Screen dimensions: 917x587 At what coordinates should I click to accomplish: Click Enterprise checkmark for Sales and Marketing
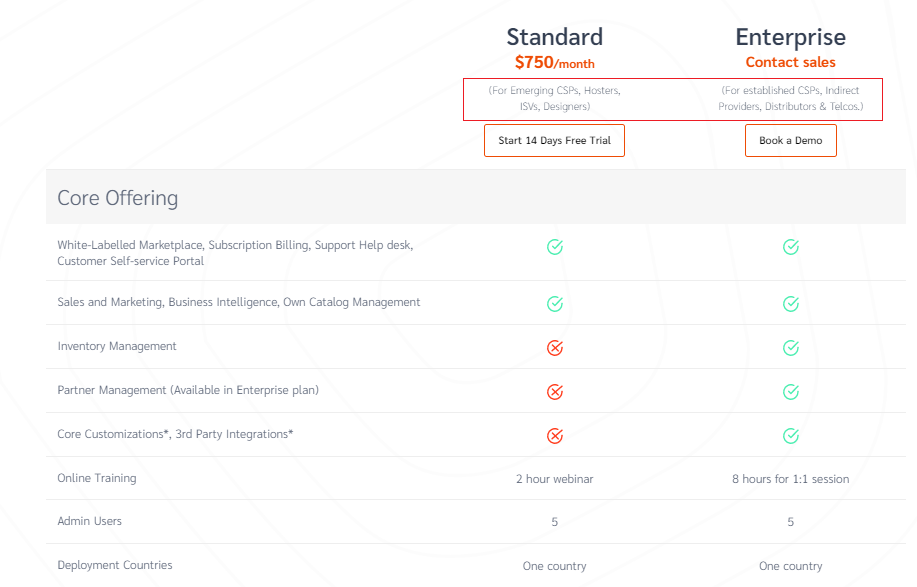click(791, 304)
